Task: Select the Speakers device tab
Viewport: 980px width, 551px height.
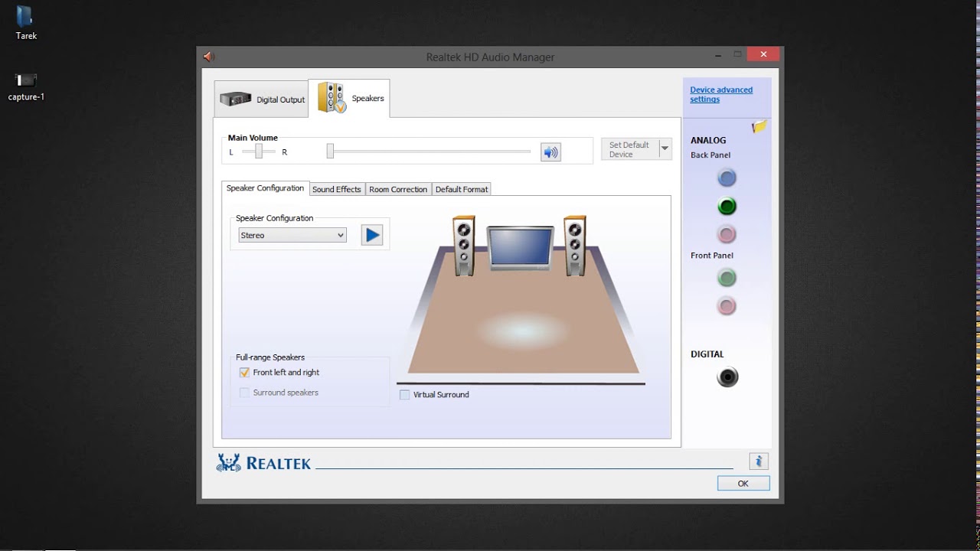Action: [349, 98]
